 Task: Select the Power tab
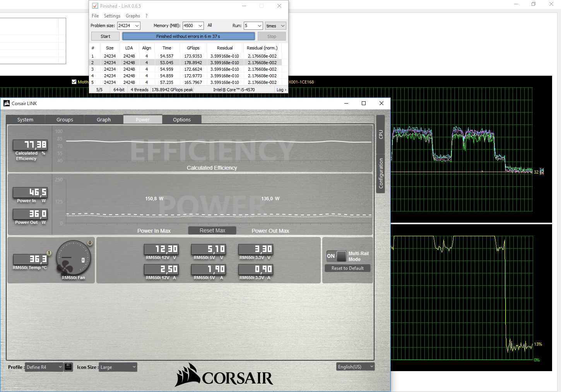[143, 119]
